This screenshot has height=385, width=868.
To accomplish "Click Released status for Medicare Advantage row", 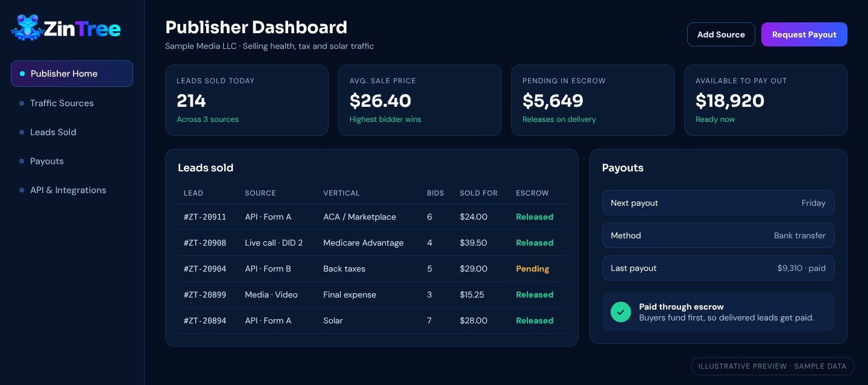I will 535,243.
